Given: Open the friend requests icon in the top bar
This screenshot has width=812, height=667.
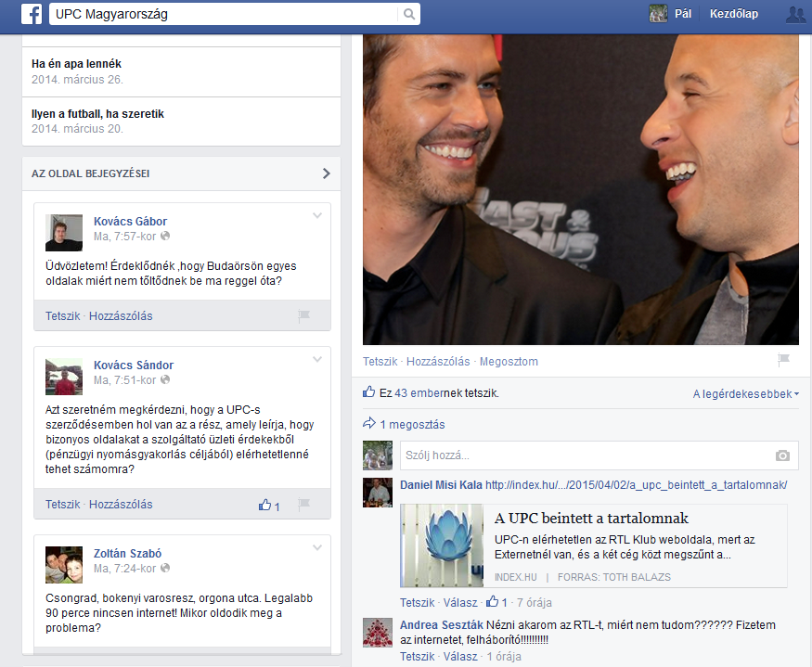Looking at the screenshot, I should pyautogui.click(x=795, y=14).
